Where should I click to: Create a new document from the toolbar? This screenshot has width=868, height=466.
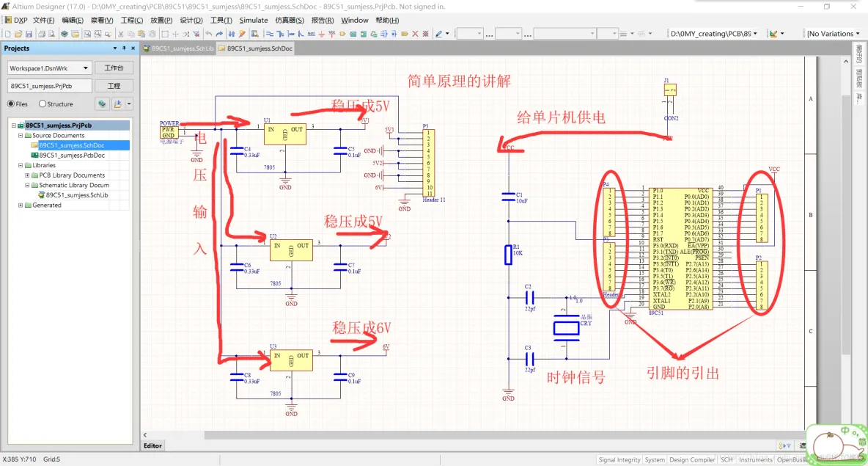click(8, 34)
